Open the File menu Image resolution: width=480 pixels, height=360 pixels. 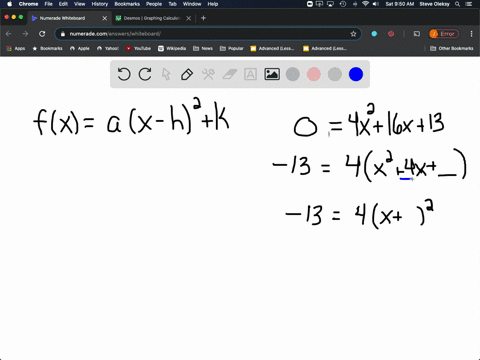tap(49, 4)
